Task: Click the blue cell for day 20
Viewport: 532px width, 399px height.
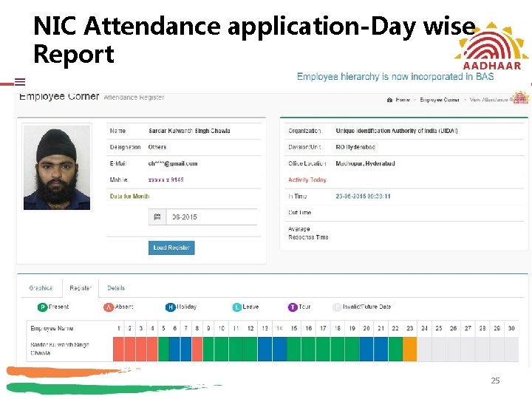Action: (366, 349)
